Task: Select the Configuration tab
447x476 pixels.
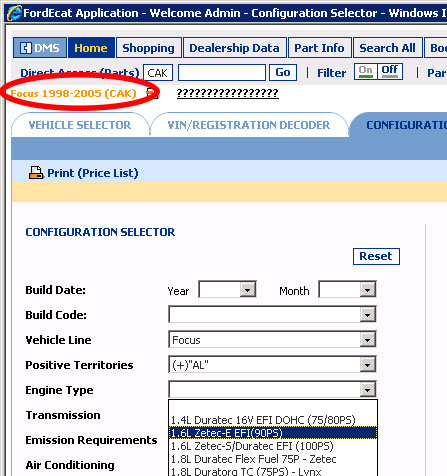Action: (x=399, y=125)
